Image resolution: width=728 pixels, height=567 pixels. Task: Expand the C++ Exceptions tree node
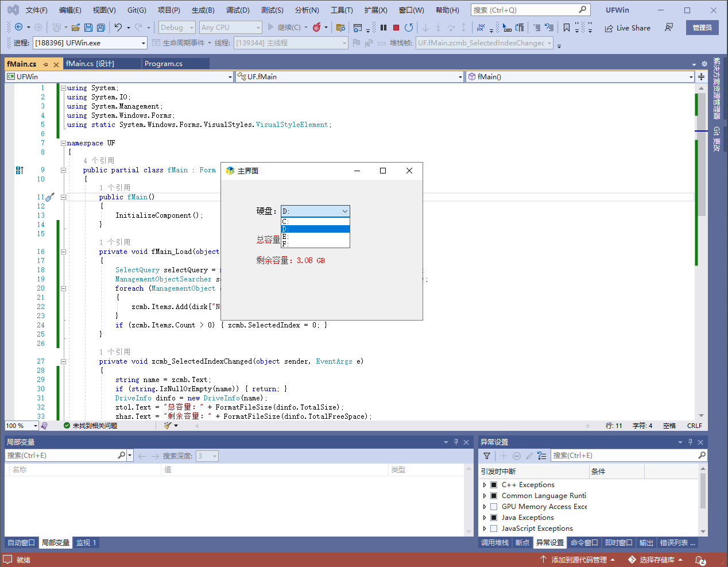(x=485, y=485)
